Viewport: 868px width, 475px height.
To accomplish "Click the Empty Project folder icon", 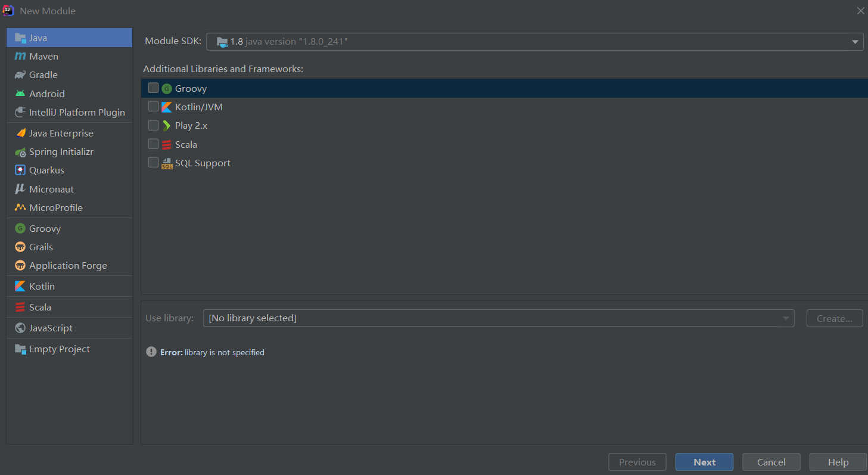I will point(20,349).
